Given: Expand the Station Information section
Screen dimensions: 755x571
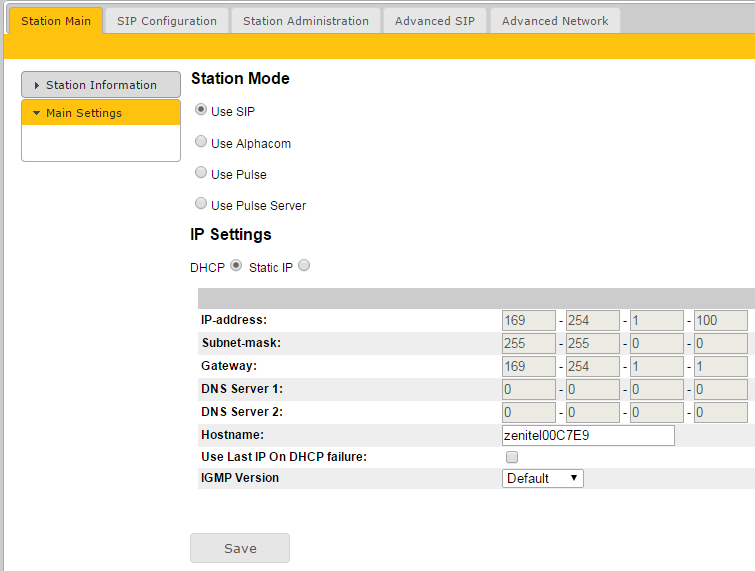Looking at the screenshot, I should [x=100, y=85].
